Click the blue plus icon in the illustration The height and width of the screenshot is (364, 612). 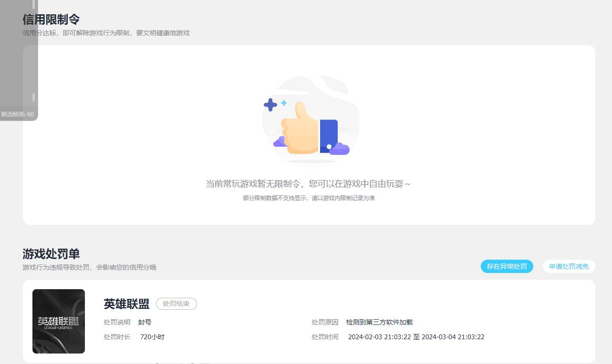[x=270, y=104]
